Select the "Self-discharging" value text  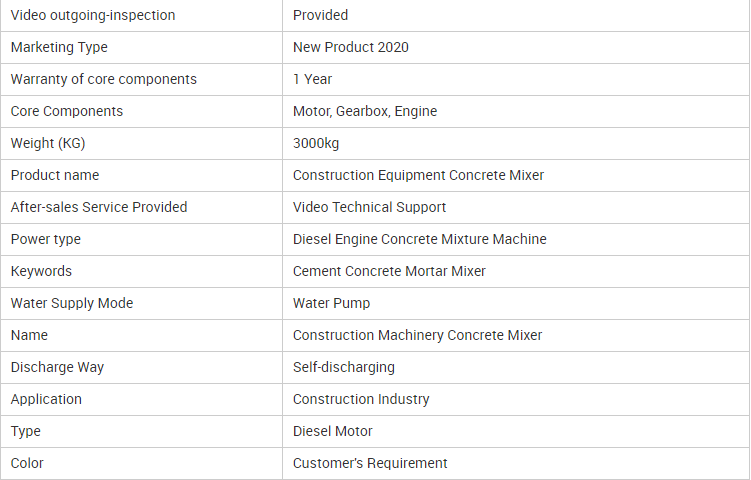[343, 367]
